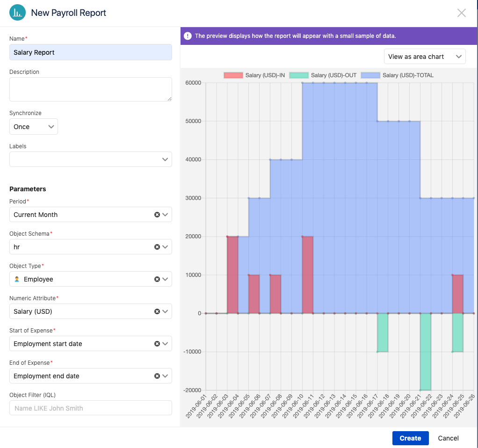Click the Employee object type avatar icon

[x=16, y=279]
